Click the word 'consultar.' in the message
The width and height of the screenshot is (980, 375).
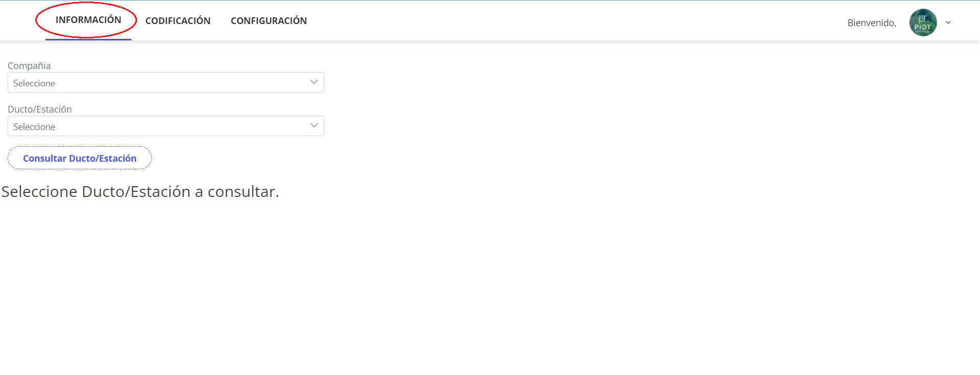pyautogui.click(x=243, y=192)
